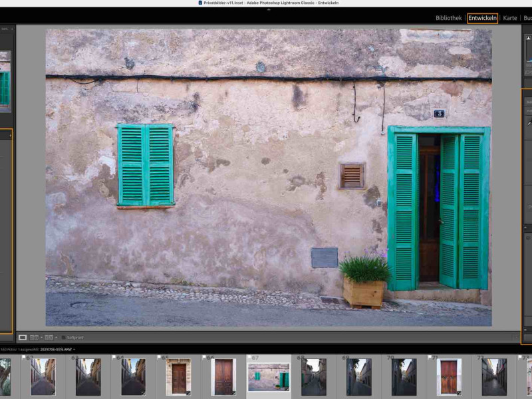Open the before/after view options arrow
Viewport: 532px width, 399px height.
click(x=57, y=338)
